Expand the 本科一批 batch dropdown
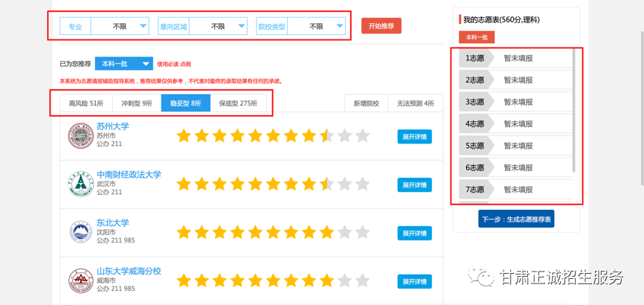Screen dimensions: 644x305 [x=123, y=64]
